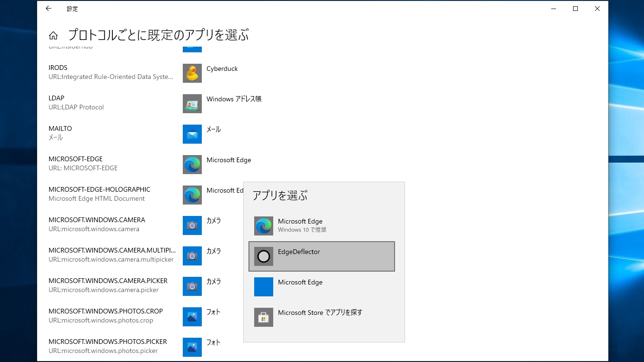Maximize the Settings window
The width and height of the screenshot is (644, 362).
tap(575, 9)
